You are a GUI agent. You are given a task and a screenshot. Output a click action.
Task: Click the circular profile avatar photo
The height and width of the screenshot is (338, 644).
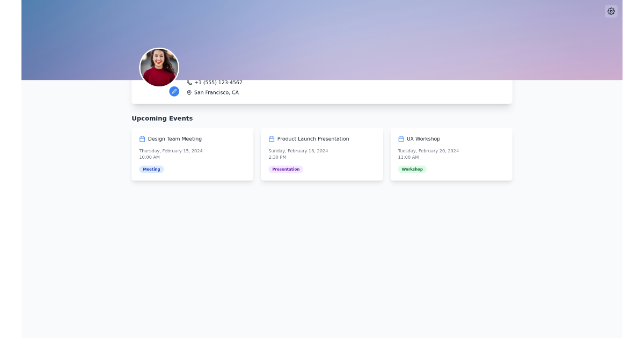(159, 67)
